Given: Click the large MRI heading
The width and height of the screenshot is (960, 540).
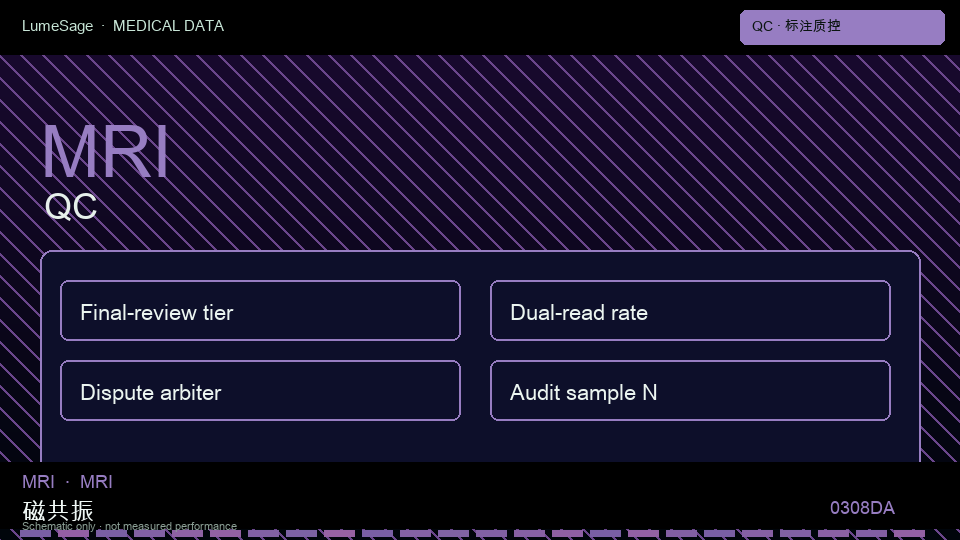Looking at the screenshot, I should 105,152.
